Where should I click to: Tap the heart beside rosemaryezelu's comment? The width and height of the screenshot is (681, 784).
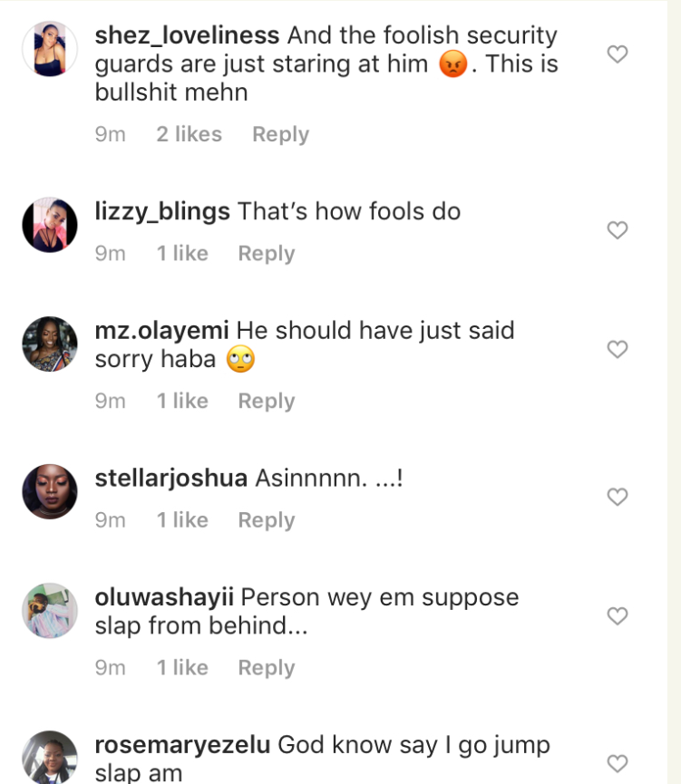pyautogui.click(x=617, y=763)
